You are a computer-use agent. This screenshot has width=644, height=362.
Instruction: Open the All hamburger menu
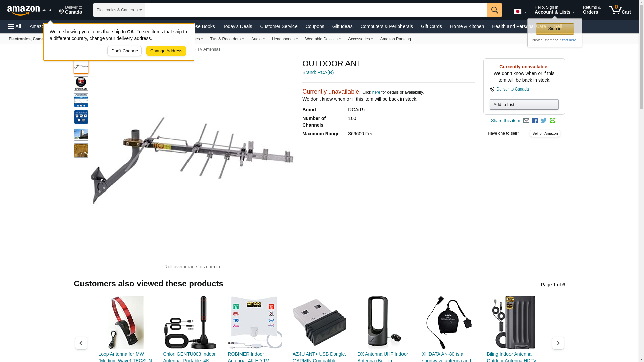pos(15,26)
